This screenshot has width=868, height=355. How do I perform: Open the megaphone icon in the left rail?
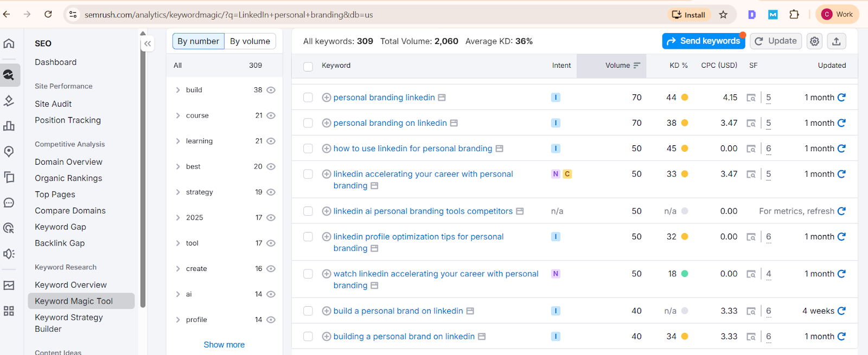[x=9, y=254]
